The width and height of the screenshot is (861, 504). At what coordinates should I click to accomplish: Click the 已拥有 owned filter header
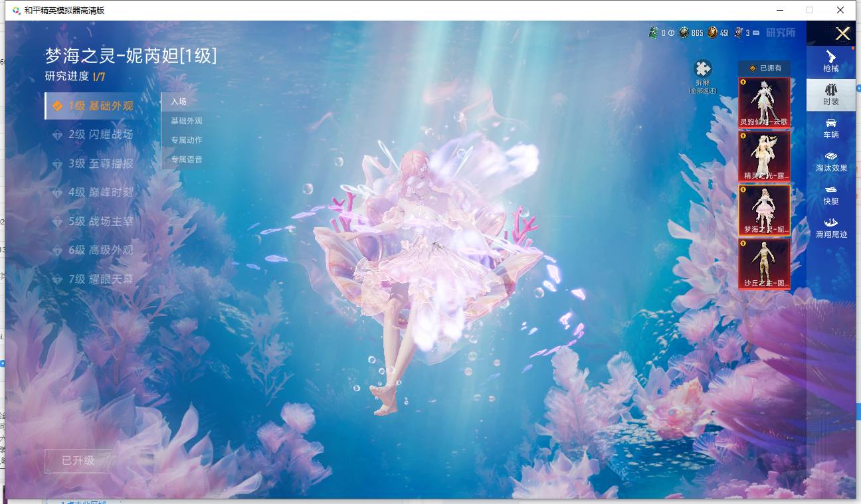(765, 68)
